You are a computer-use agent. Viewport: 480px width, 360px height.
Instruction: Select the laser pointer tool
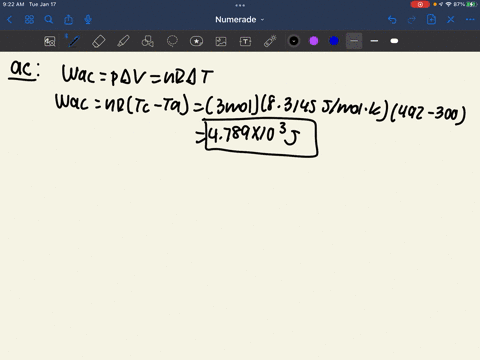270,41
